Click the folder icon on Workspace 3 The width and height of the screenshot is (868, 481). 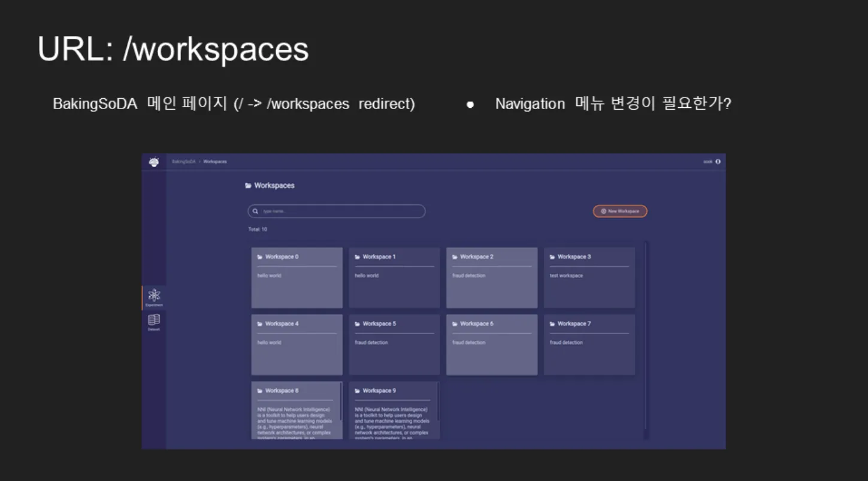(x=552, y=257)
